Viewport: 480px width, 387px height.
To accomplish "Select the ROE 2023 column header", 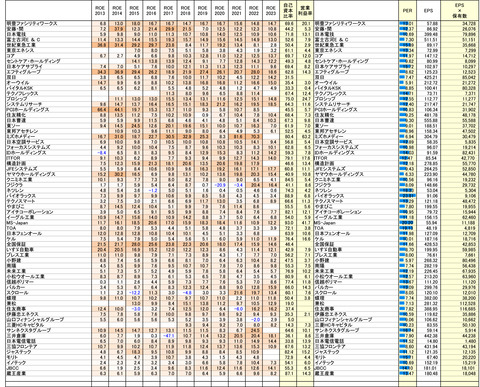I will pyautogui.click(x=271, y=10).
